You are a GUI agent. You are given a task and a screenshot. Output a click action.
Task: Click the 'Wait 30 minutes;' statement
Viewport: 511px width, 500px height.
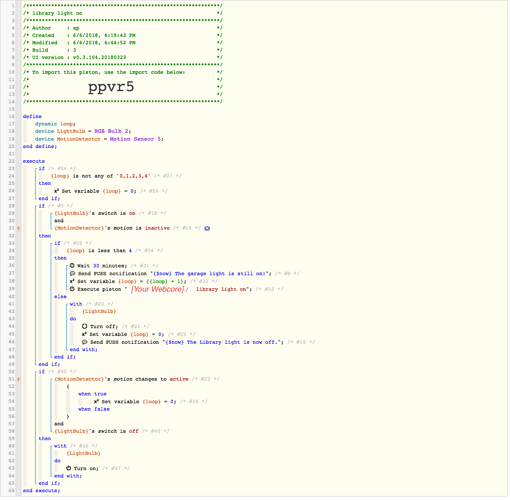[99, 267]
